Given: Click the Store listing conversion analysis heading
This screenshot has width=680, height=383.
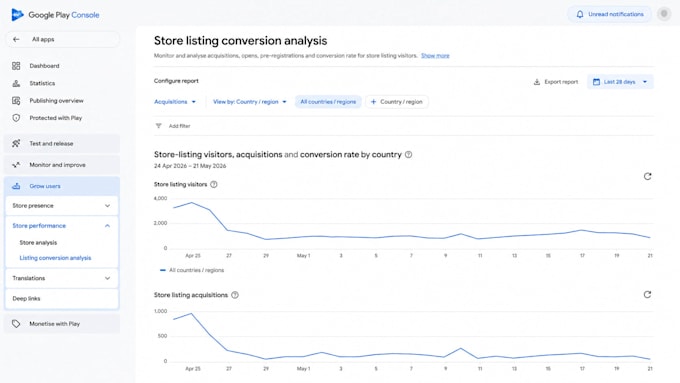Looking at the screenshot, I should 241,41.
